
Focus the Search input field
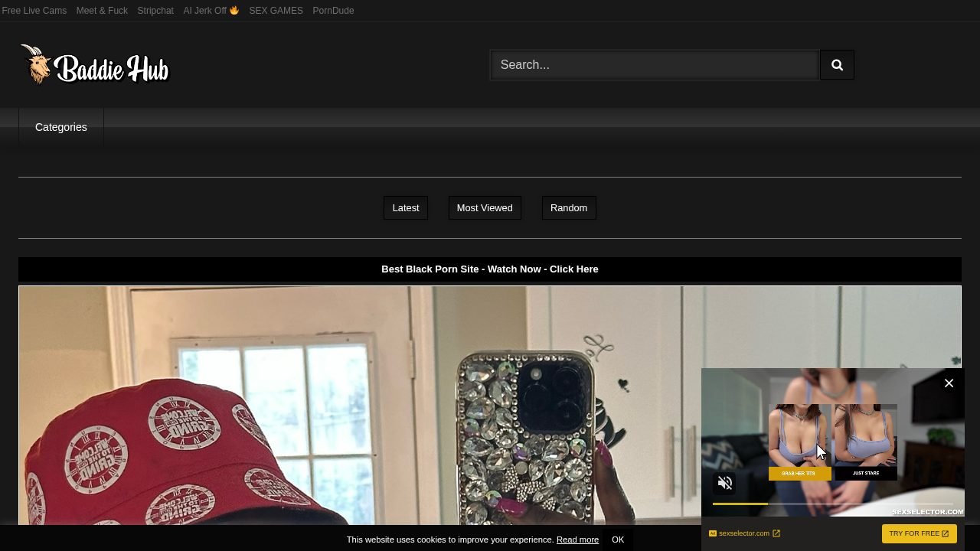pyautogui.click(x=655, y=65)
